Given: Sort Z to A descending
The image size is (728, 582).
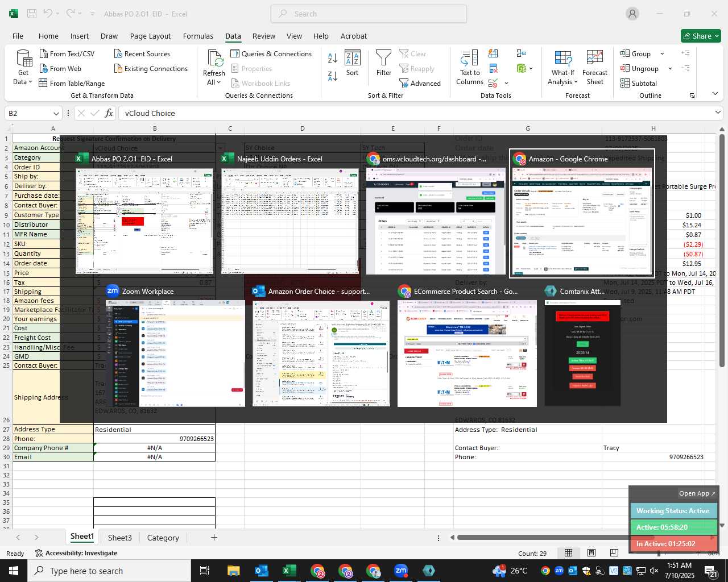Looking at the screenshot, I should (333, 75).
